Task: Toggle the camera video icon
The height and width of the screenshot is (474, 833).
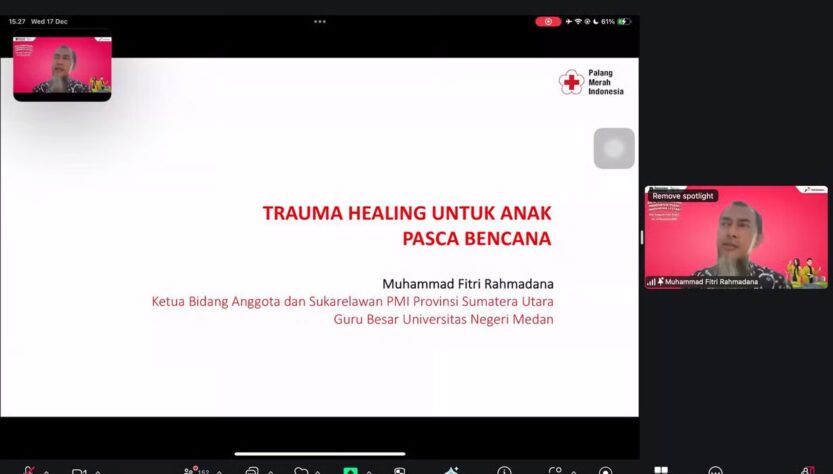Action: [79, 470]
